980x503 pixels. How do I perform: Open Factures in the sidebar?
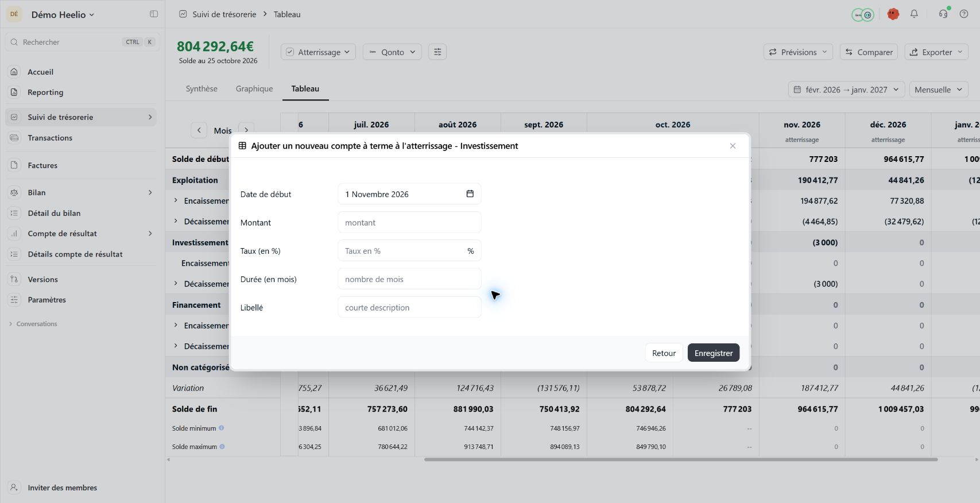click(x=81, y=165)
